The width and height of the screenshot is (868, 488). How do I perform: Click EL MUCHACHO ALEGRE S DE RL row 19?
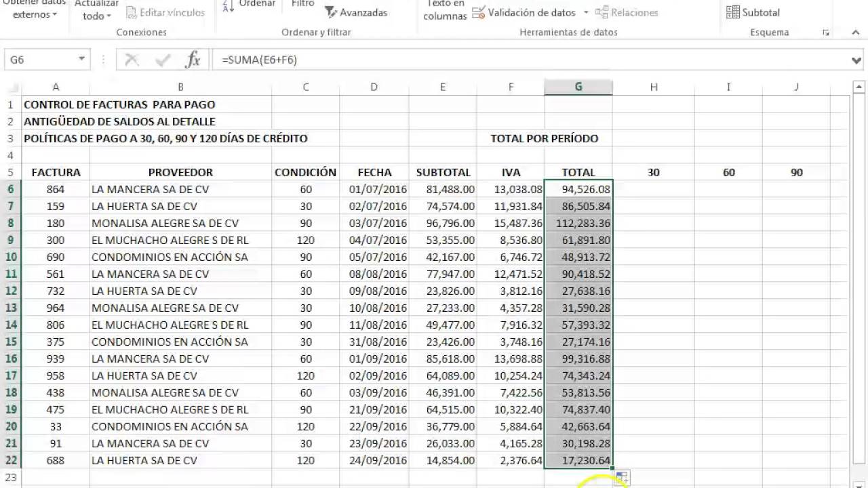(180, 409)
